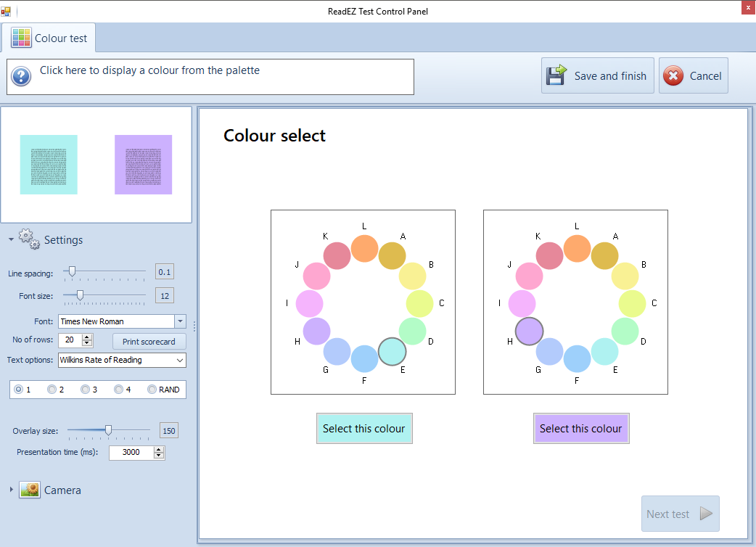Click the Camera sunflower picture icon

tap(30, 490)
